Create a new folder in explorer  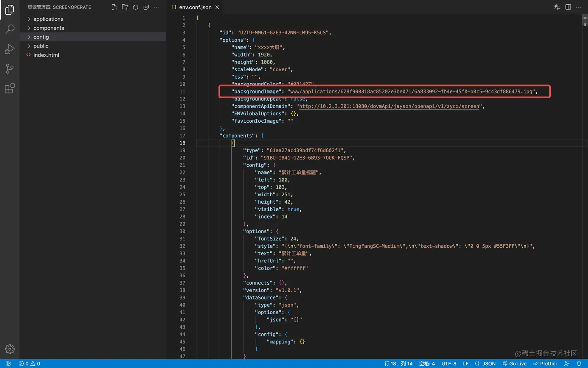125,7
